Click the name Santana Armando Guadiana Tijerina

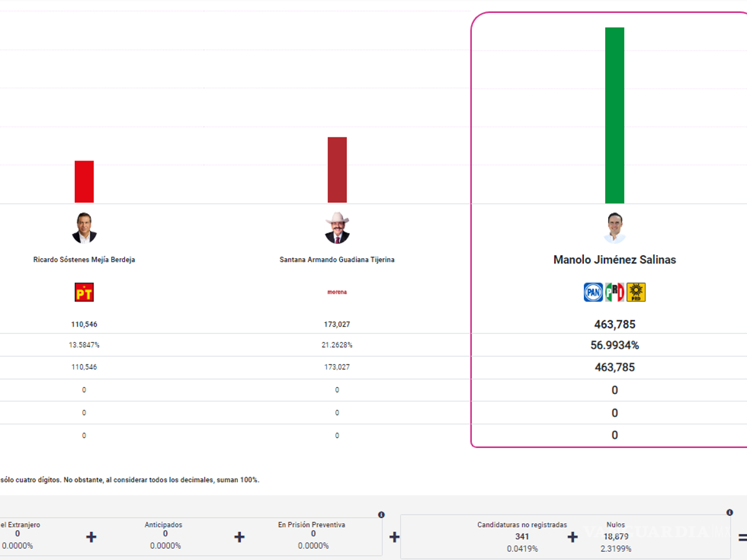(x=337, y=259)
